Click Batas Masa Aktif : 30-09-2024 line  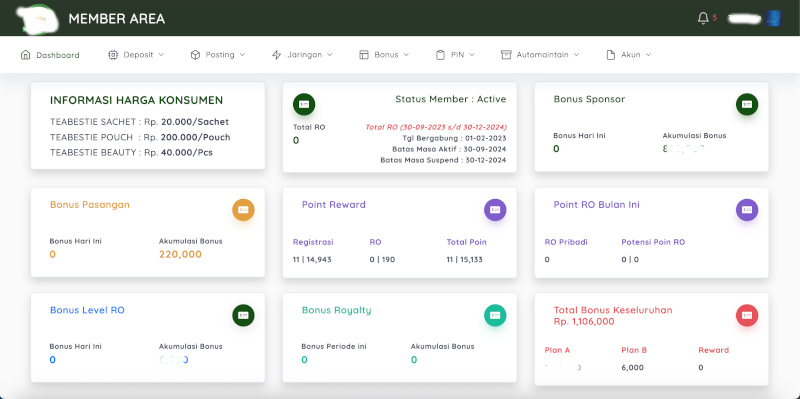[x=449, y=149]
